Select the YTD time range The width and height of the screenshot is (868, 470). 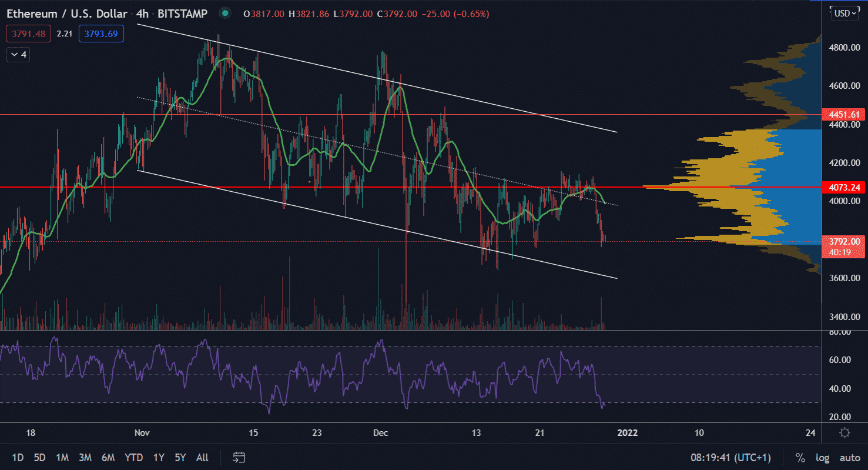pyautogui.click(x=134, y=457)
